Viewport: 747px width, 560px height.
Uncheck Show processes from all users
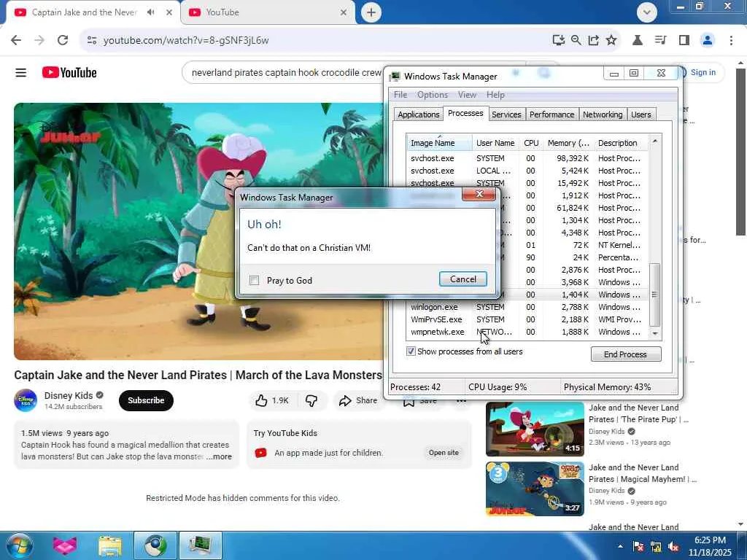[x=410, y=351]
